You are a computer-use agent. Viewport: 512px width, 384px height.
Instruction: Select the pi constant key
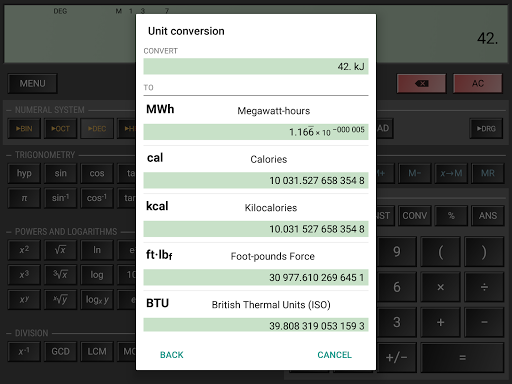tap(24, 198)
